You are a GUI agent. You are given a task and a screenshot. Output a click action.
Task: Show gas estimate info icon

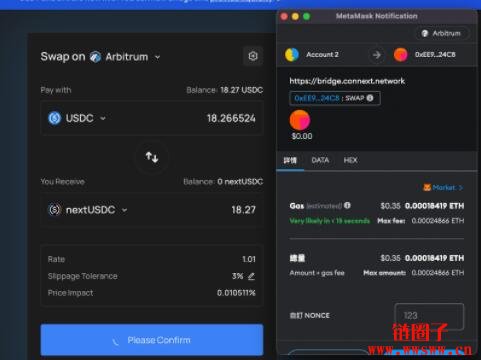click(x=347, y=205)
